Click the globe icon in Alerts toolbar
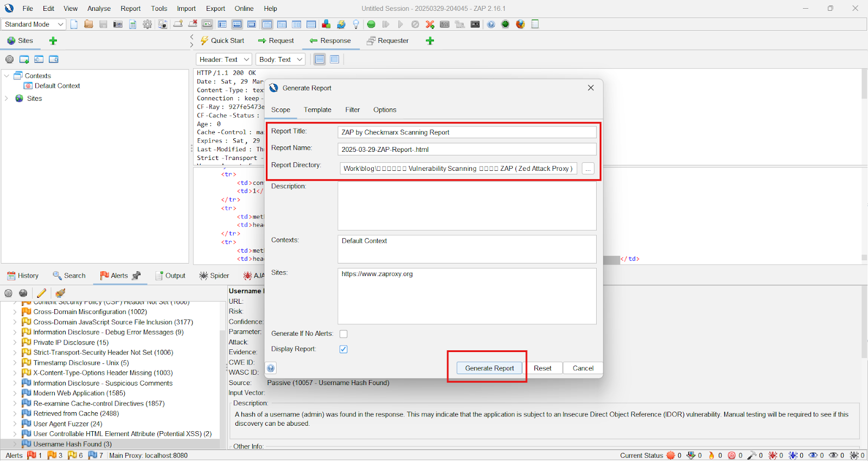Screen dimensions: 868x461 [x=23, y=293]
